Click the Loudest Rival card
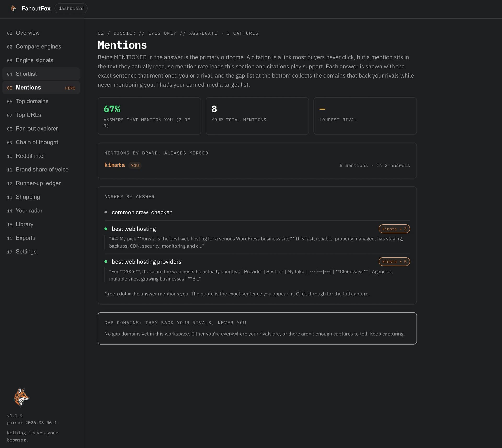The image size is (502, 448). (365, 116)
